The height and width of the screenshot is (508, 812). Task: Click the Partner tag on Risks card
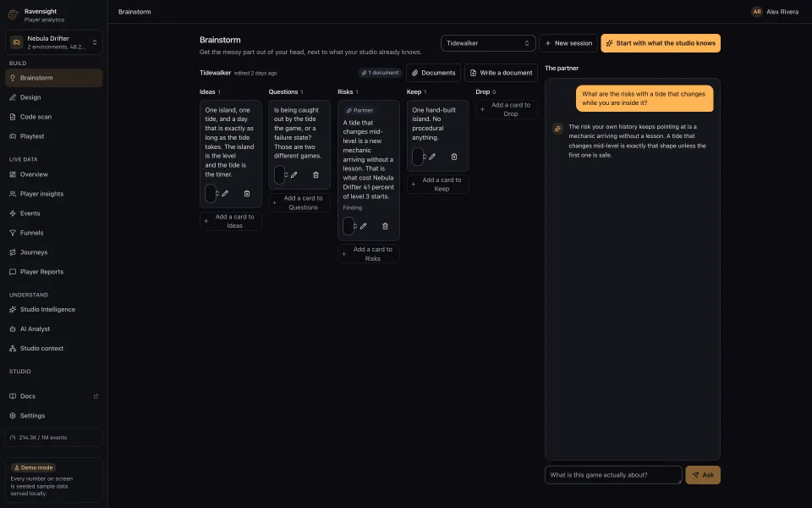pyautogui.click(x=359, y=110)
